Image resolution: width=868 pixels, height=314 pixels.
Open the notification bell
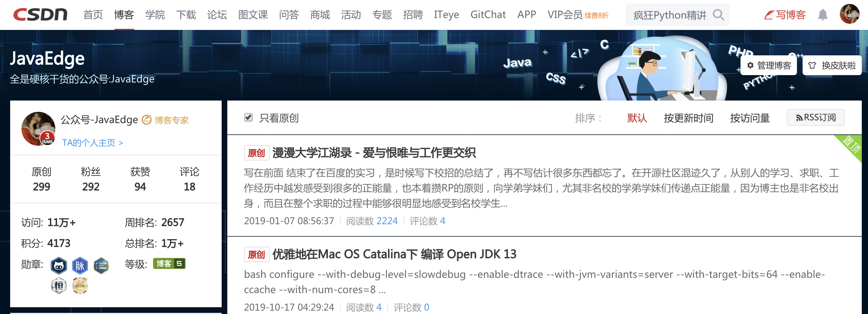click(823, 15)
